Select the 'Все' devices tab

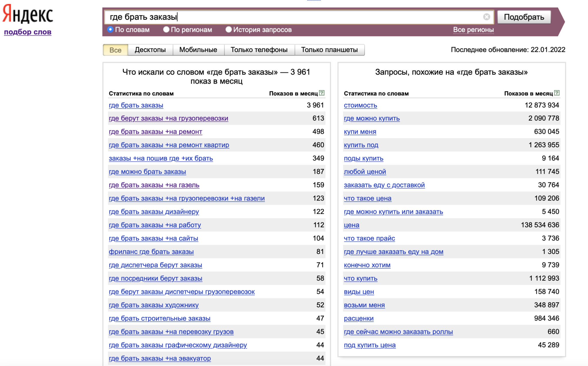tap(115, 50)
